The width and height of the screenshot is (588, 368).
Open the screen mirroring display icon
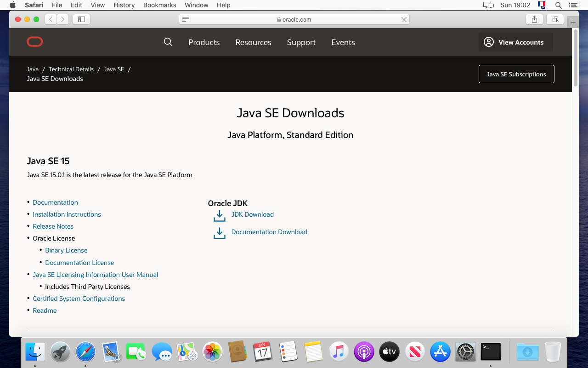(x=488, y=5)
